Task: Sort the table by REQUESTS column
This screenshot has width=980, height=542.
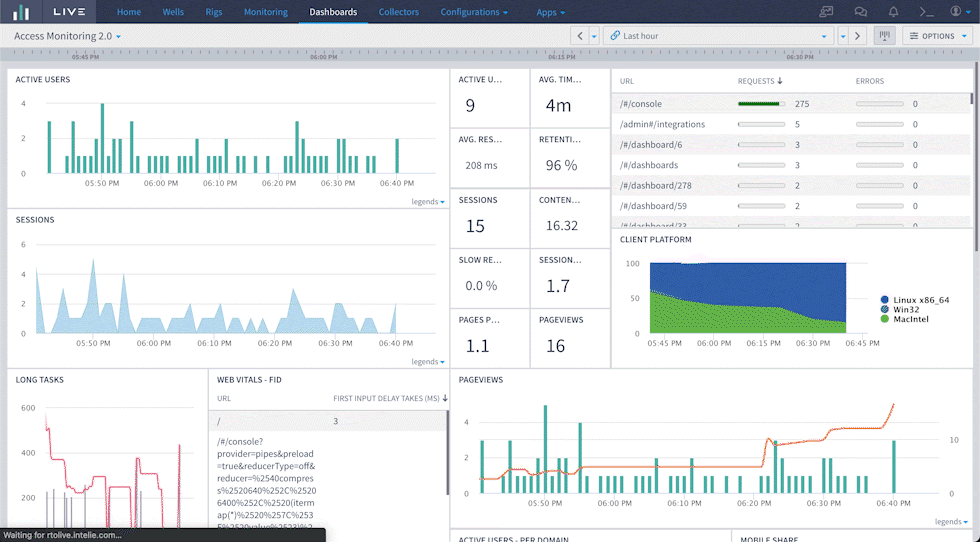Action: pos(760,81)
